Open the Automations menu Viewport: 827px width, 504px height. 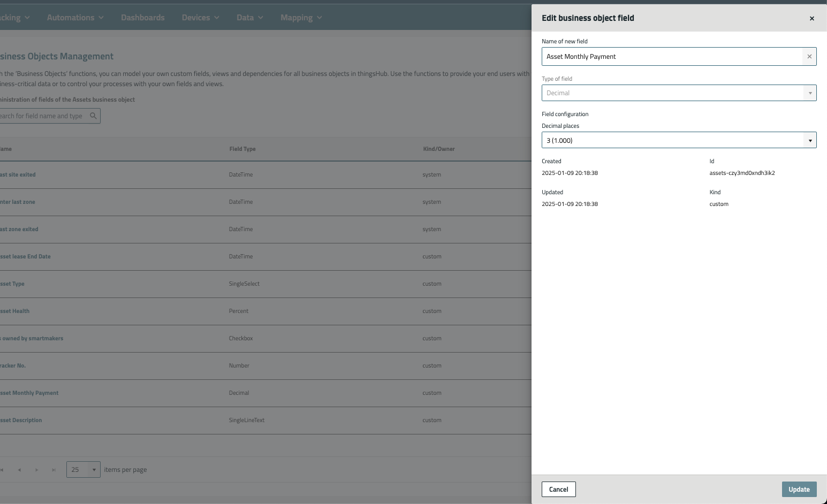click(75, 18)
